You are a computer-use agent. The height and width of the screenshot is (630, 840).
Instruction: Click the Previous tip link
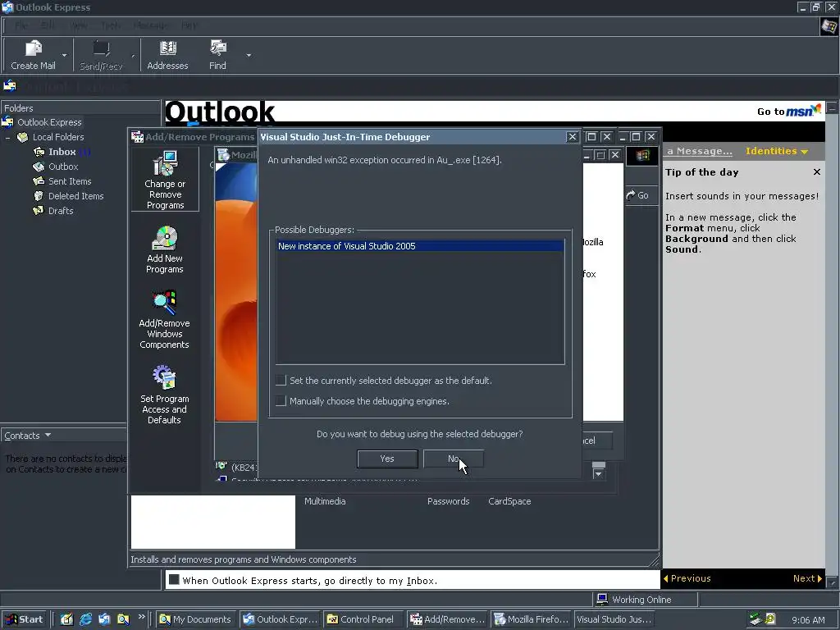coord(687,578)
